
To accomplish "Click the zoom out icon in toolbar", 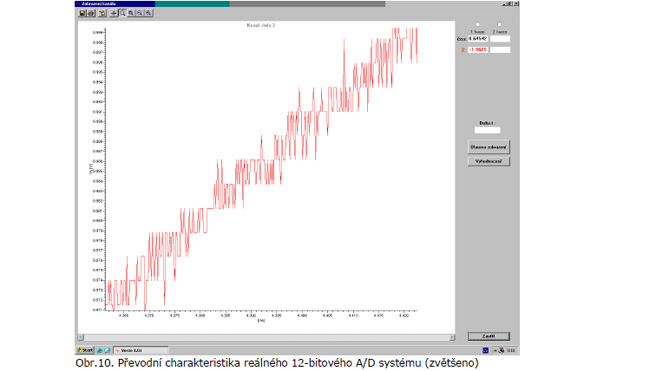I will tap(140, 14).
